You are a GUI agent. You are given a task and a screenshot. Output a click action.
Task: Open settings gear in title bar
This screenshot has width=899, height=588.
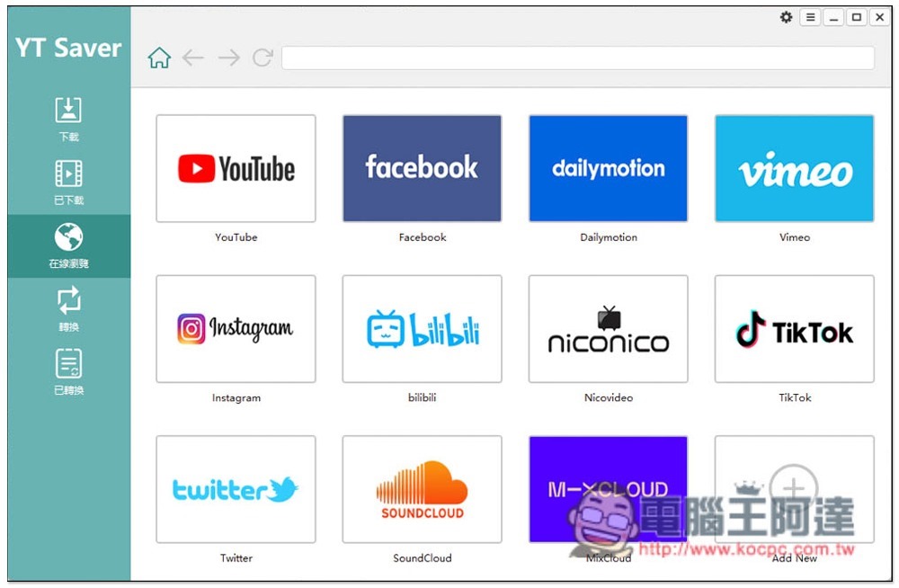pos(786,17)
